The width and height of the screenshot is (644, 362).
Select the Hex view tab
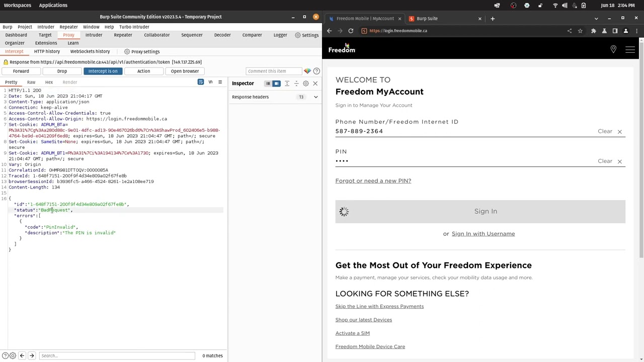(49, 82)
